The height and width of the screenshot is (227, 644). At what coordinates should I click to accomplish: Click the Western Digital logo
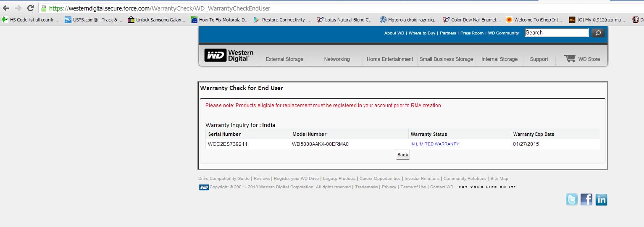(x=229, y=55)
